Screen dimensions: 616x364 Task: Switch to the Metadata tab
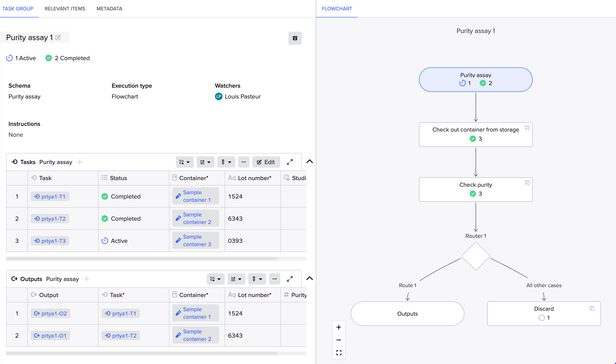pyautogui.click(x=109, y=8)
